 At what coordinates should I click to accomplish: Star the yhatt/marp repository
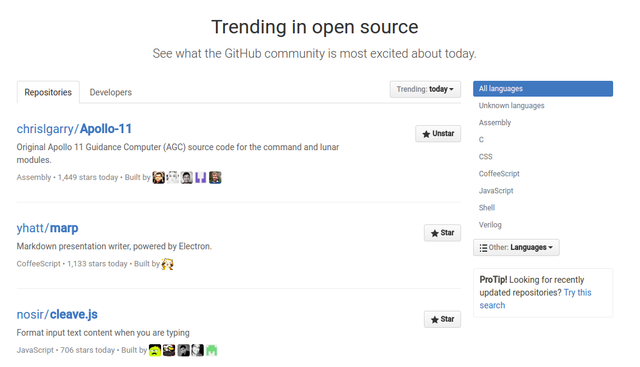(442, 233)
